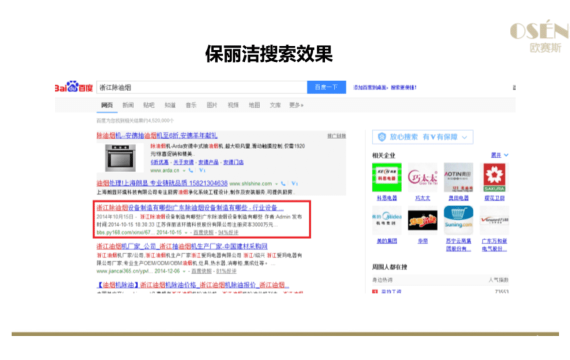The width and height of the screenshot is (570, 360).
Task: Open 百度快照 for the jiancai365 result
Action: tap(201, 272)
